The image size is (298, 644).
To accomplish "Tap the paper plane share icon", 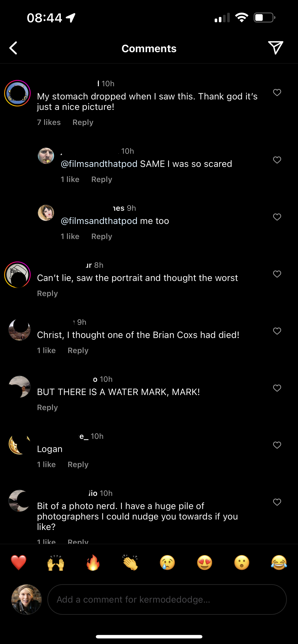I will click(275, 48).
